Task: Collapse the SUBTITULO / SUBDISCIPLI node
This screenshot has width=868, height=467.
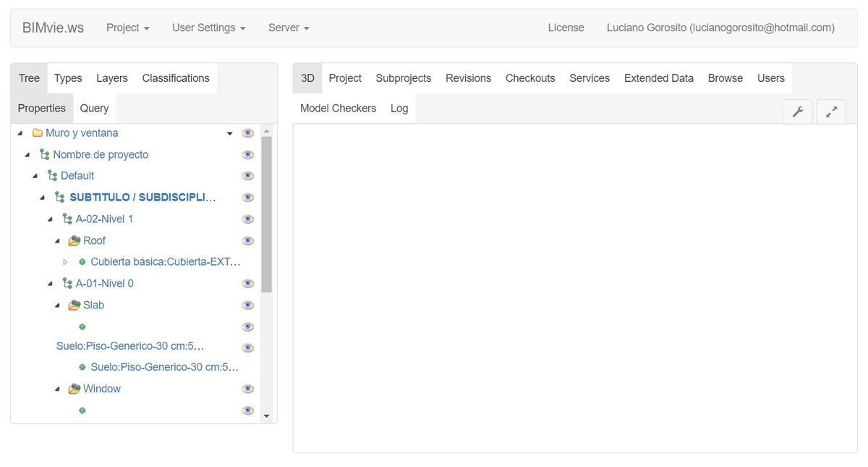Action: pos(43,198)
